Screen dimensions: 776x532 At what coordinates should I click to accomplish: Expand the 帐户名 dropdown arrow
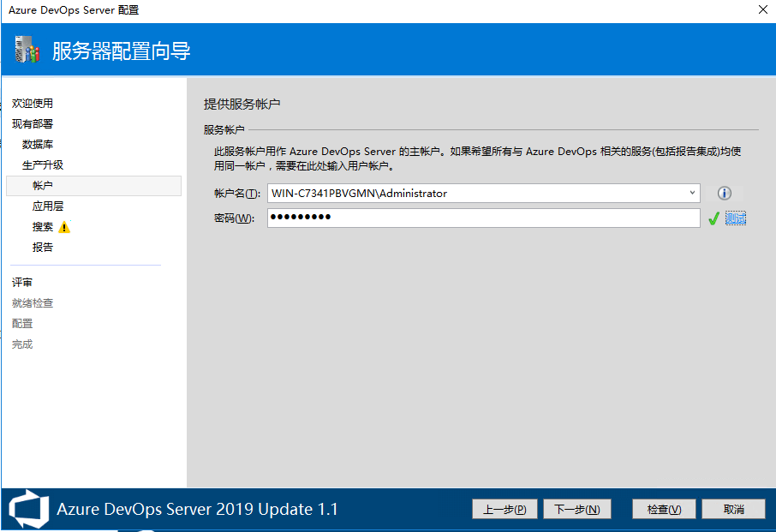[692, 194]
